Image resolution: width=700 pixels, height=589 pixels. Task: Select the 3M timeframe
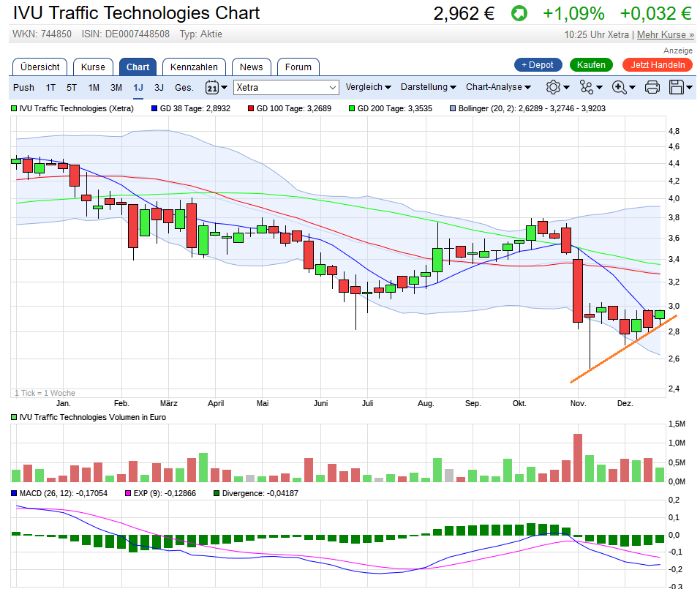[x=116, y=88]
